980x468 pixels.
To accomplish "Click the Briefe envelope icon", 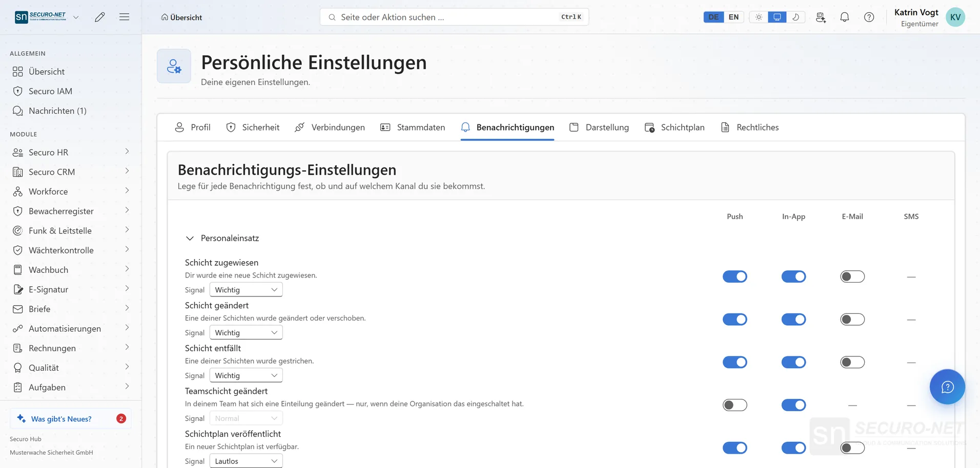I will [x=18, y=309].
